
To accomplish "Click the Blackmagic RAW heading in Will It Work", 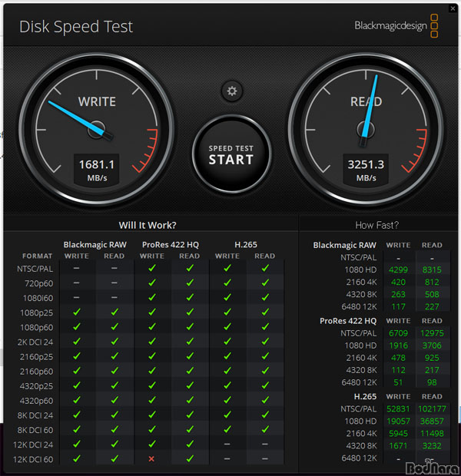I will 95,245.
